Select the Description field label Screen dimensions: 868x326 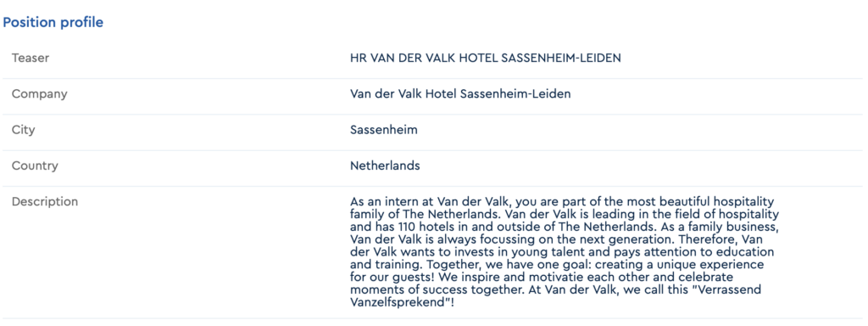45,201
